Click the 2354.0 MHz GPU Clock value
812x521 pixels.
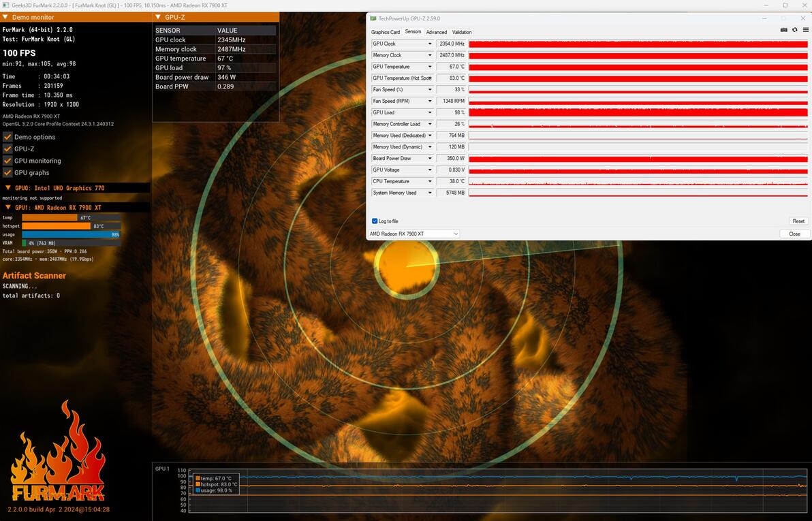tap(451, 44)
